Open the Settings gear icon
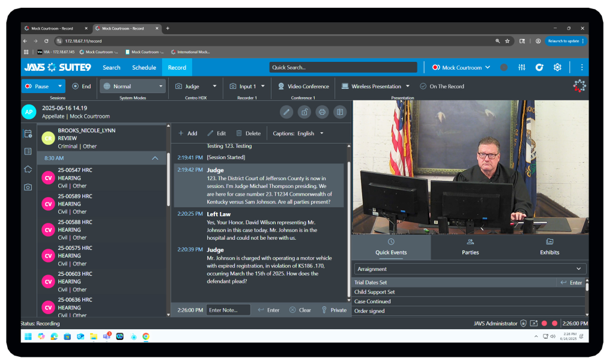The height and width of the screenshot is (364, 615). pyautogui.click(x=558, y=68)
